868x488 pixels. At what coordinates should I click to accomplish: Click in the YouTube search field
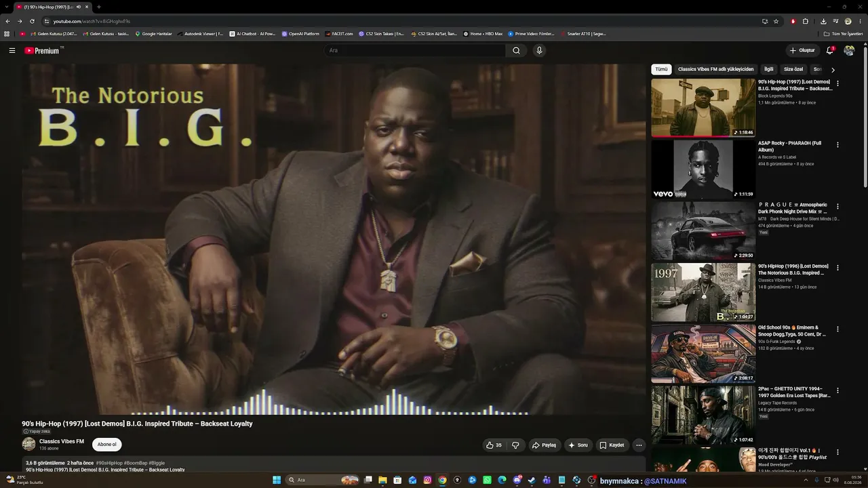point(414,50)
